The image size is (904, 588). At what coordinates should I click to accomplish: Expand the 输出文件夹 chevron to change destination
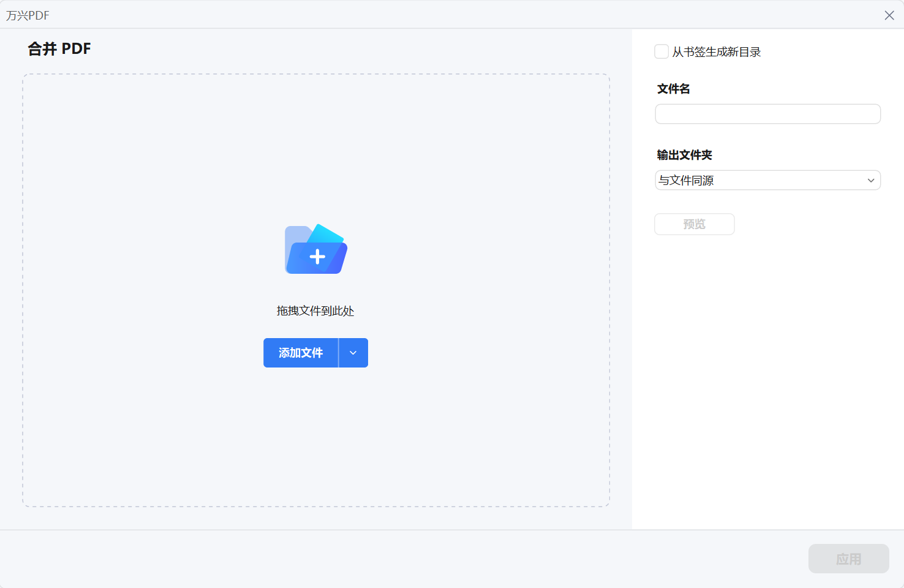coord(871,180)
